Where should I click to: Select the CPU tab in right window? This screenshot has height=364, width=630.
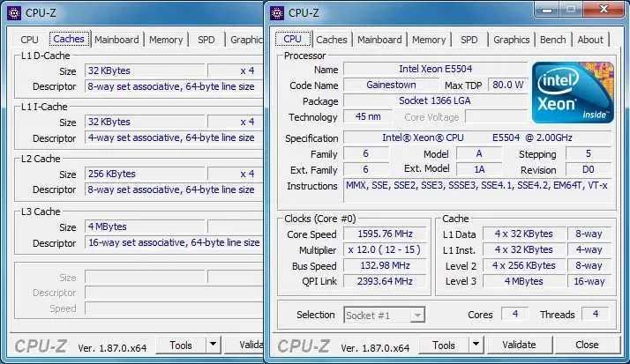pyautogui.click(x=293, y=39)
